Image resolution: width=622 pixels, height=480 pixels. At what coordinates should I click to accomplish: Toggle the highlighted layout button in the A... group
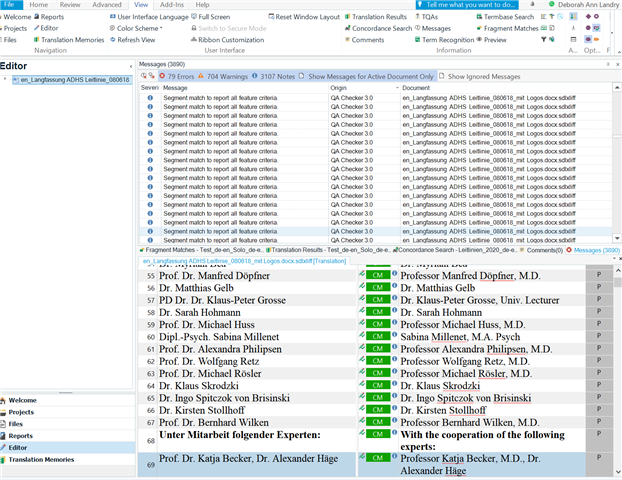coord(573,16)
